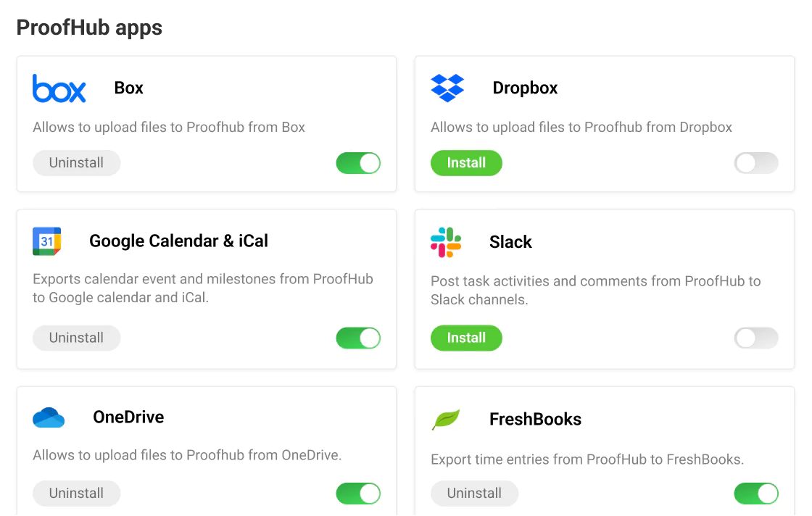Click the ProofHub apps heading
The width and height of the screenshot is (812, 516).
point(88,28)
